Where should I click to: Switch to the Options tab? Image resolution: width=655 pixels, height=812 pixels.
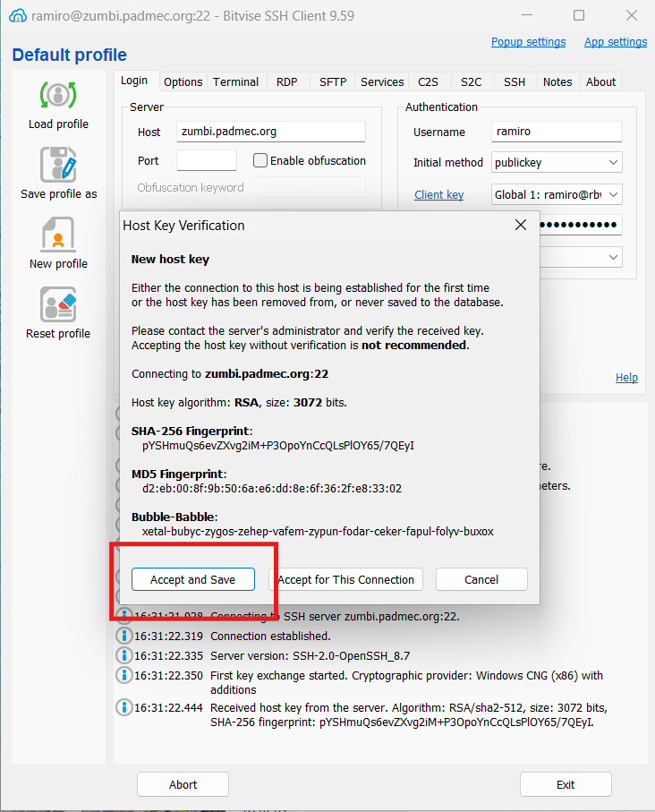(183, 81)
